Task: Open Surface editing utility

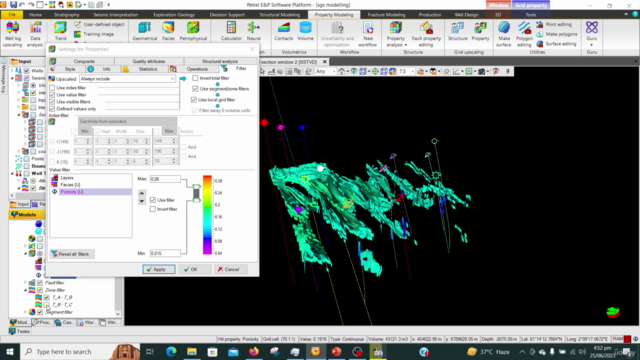Action: click(556, 44)
